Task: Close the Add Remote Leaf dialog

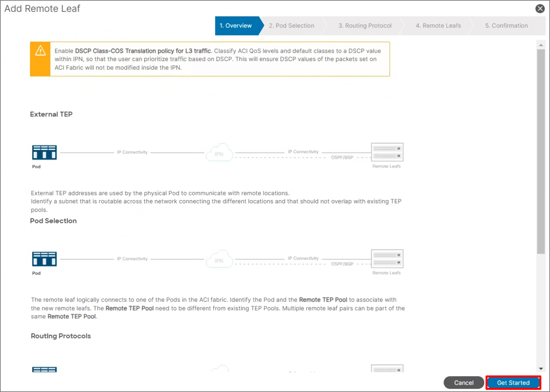Action: [x=540, y=8]
